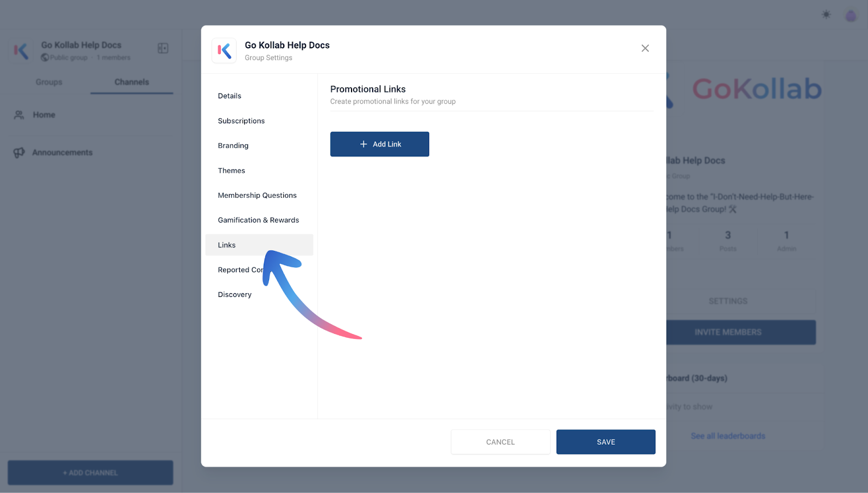This screenshot has height=493, width=868.
Task: Toggle the light/dark theme sun icon
Action: [826, 15]
